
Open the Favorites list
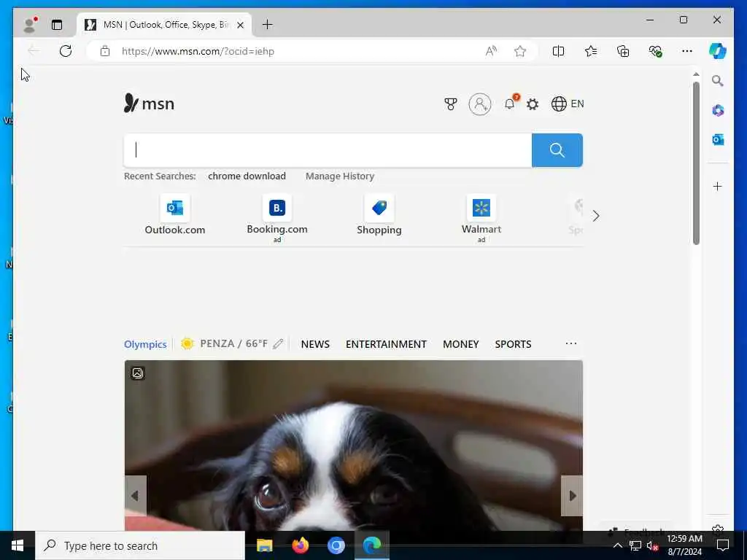(591, 51)
